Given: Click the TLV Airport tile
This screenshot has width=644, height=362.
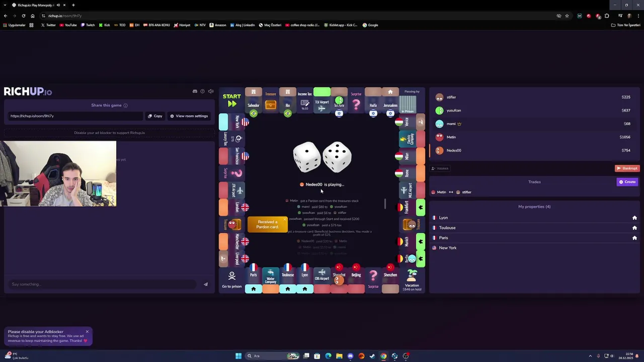Looking at the screenshot, I should point(322,101).
